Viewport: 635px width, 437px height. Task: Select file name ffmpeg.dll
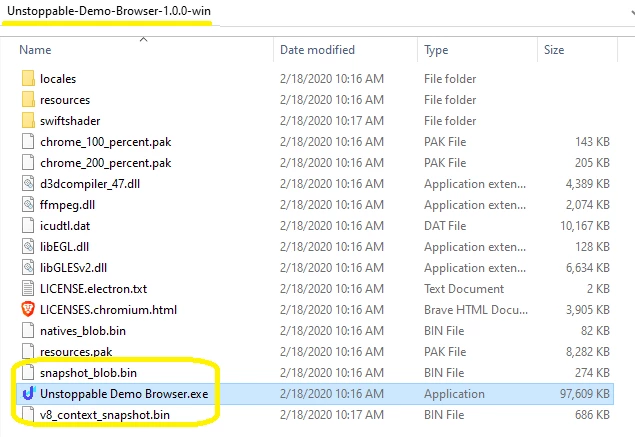tap(67, 205)
